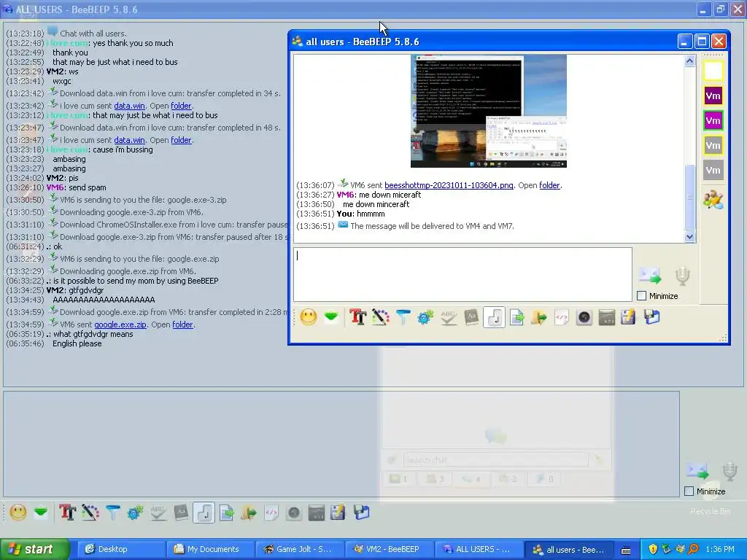Click green envelope icon in front chat toolbar
The height and width of the screenshot is (560, 747).
331,316
